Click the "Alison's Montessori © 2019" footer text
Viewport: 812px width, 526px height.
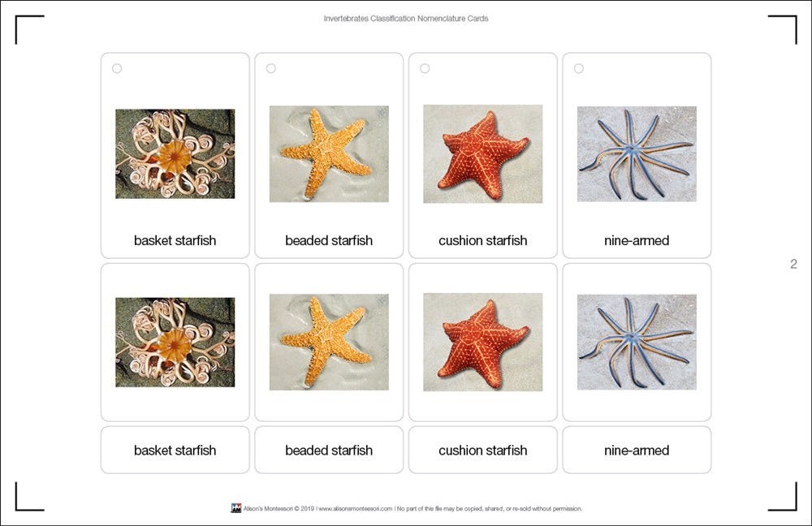279,509
